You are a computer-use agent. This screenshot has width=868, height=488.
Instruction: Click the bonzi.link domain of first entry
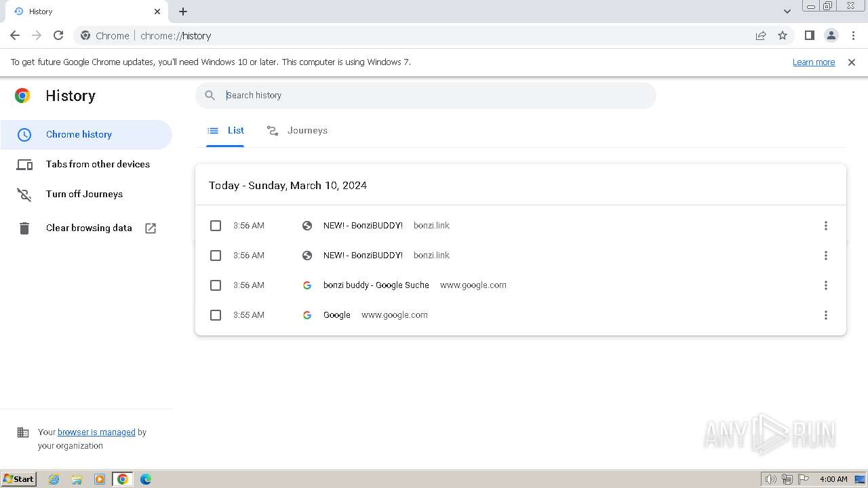point(431,226)
